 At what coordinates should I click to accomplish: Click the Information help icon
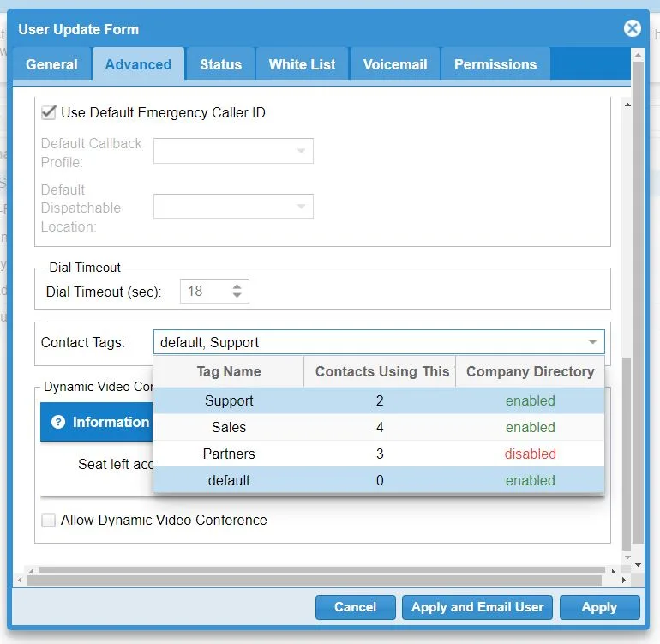pos(58,422)
